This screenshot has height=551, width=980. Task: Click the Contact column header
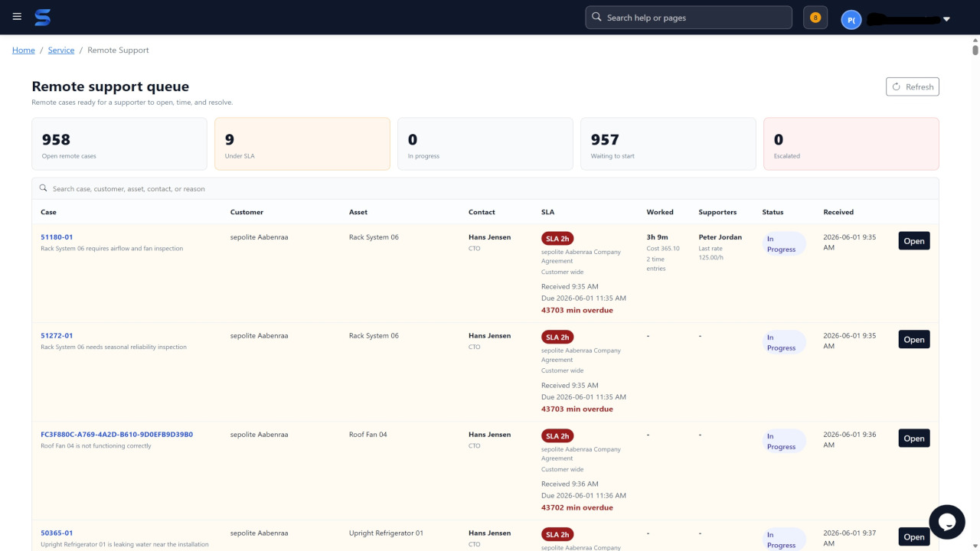pyautogui.click(x=482, y=212)
